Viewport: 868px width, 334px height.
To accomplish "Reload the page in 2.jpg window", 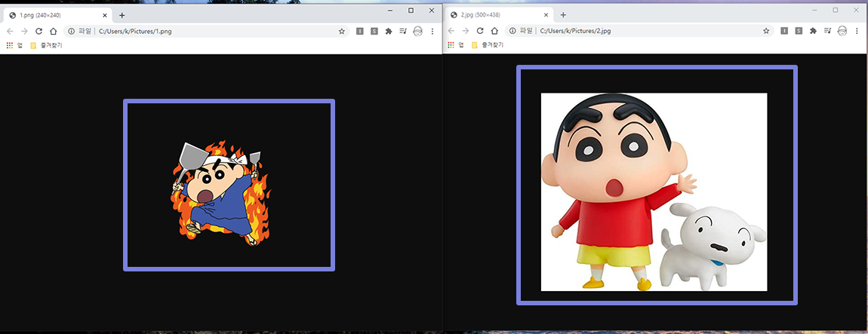I will [x=480, y=31].
